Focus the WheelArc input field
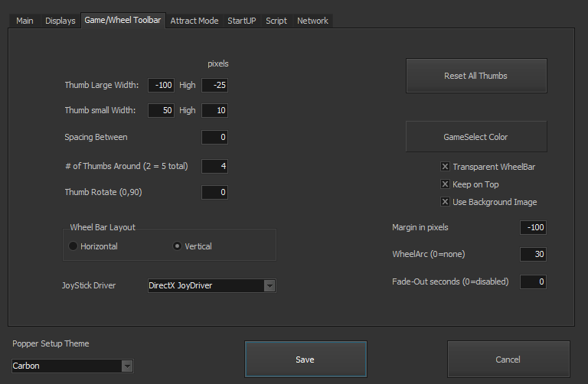588x384 pixels. click(533, 254)
